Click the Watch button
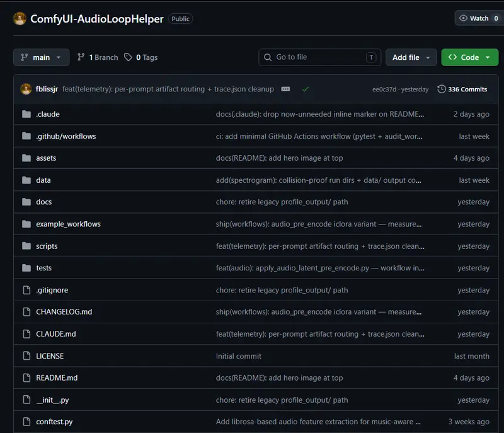This screenshot has height=433, width=504. pyautogui.click(x=479, y=18)
